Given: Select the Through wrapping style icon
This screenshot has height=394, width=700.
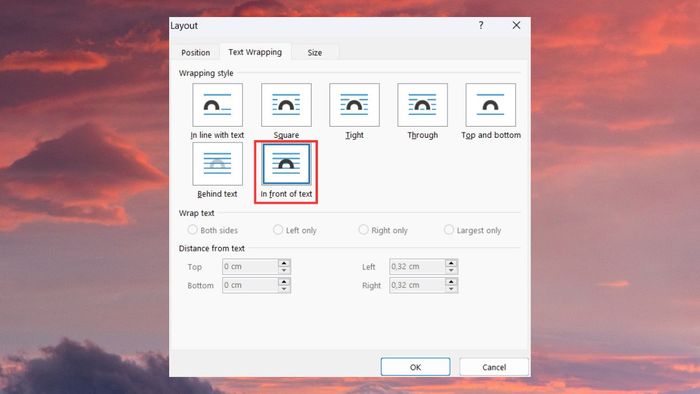Looking at the screenshot, I should 422,105.
